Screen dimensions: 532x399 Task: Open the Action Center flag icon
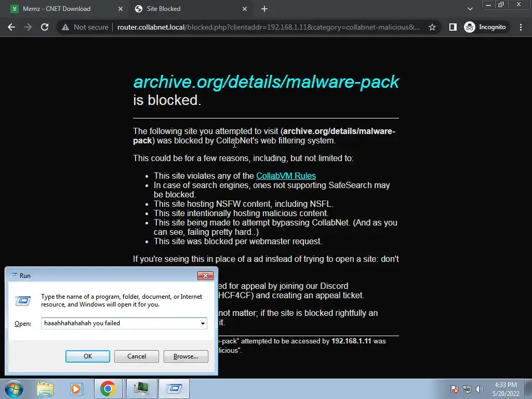click(x=454, y=389)
